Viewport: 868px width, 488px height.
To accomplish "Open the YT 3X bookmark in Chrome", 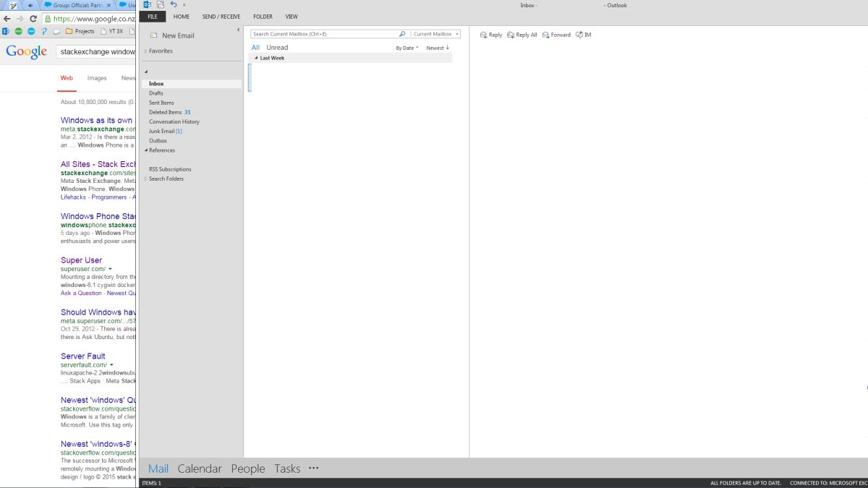I will click(111, 31).
